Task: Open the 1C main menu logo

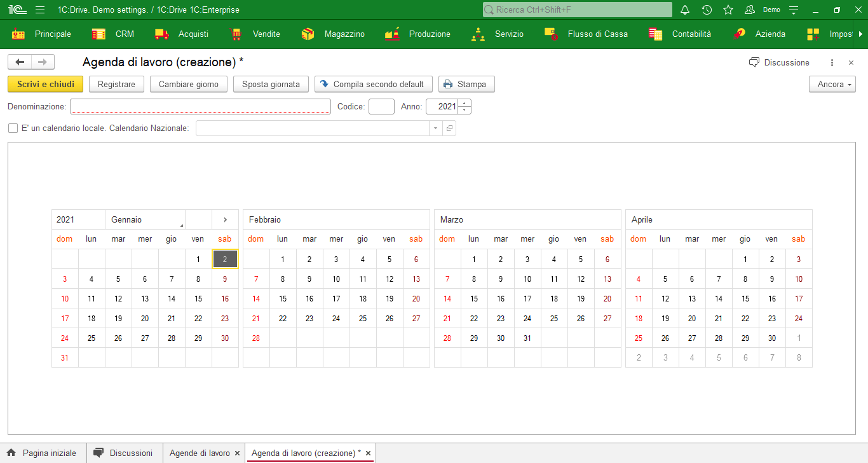Action: click(17, 10)
